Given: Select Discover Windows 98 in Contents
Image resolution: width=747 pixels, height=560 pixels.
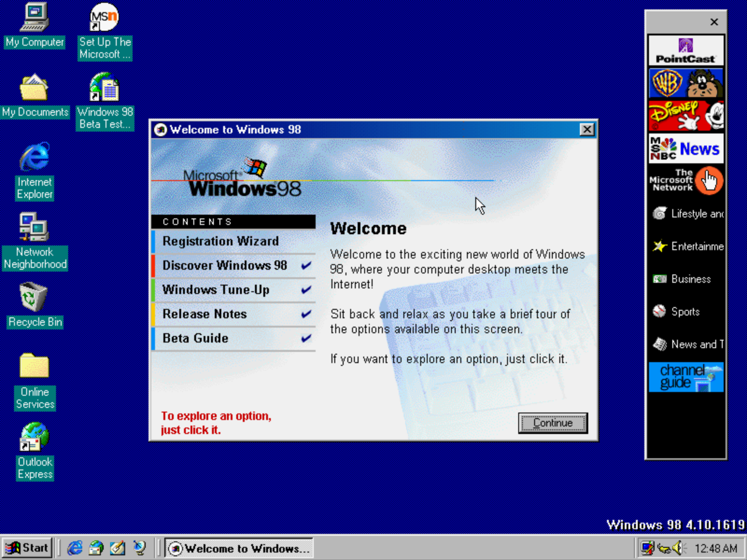Looking at the screenshot, I should click(x=225, y=266).
